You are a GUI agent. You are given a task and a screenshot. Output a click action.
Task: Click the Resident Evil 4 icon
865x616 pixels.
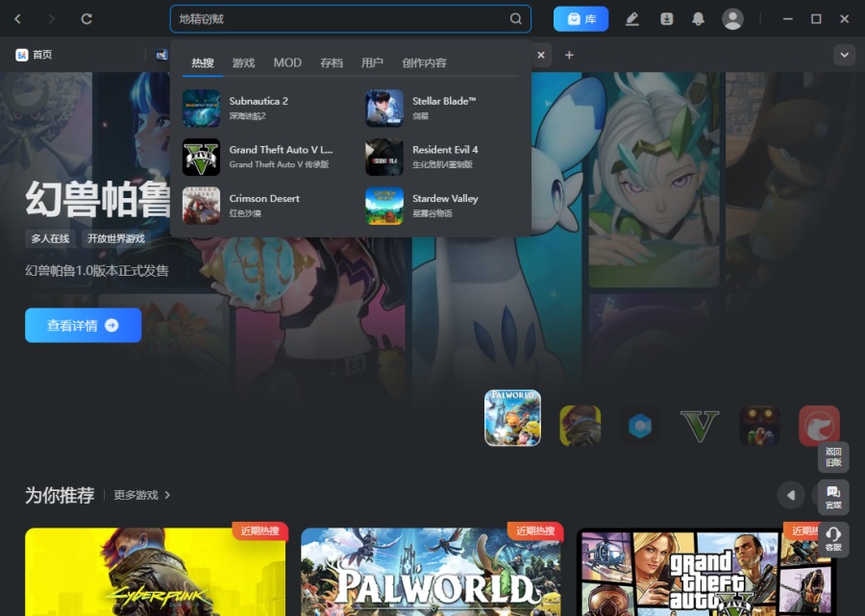(384, 158)
